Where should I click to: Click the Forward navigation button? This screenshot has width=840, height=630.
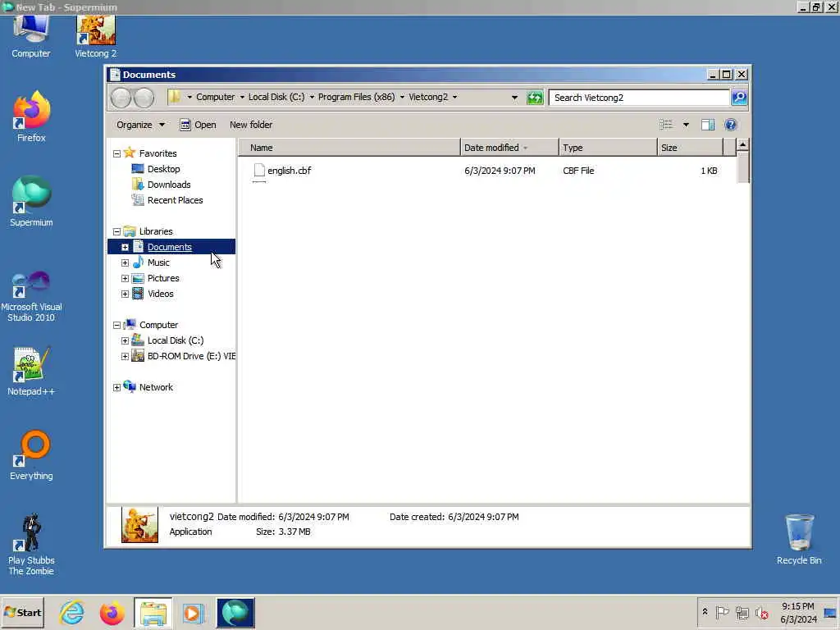[x=144, y=98]
